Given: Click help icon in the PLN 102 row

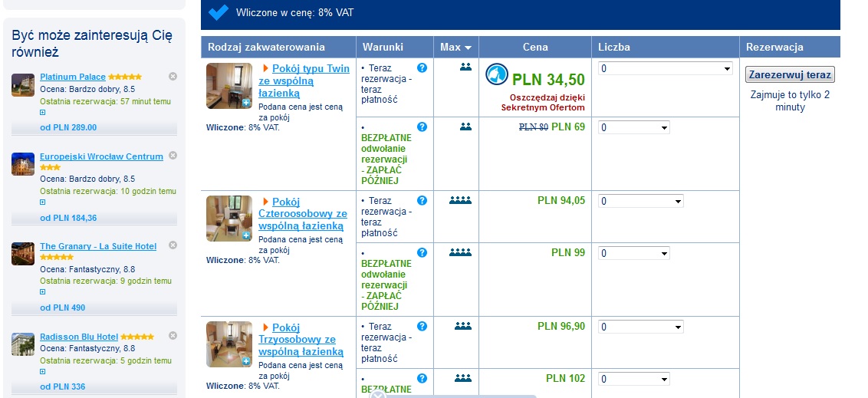Looking at the screenshot, I should click(x=422, y=378).
